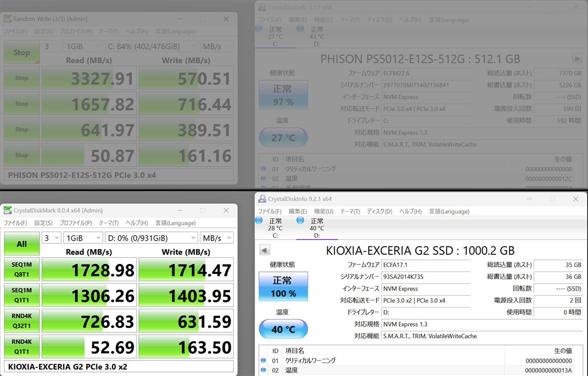This screenshot has height=376, width=588.
Task: Click serial number value "93SA2014K73S"
Action: 425,277
